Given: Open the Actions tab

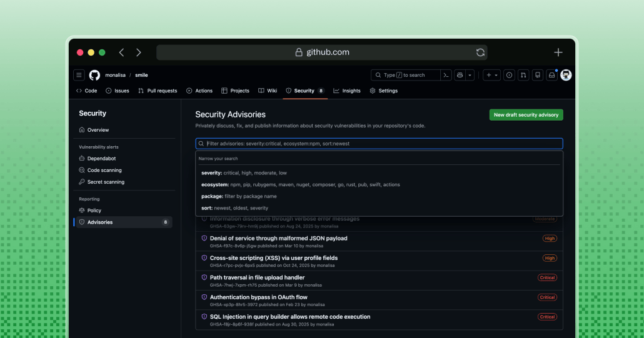Looking at the screenshot, I should click(x=199, y=91).
